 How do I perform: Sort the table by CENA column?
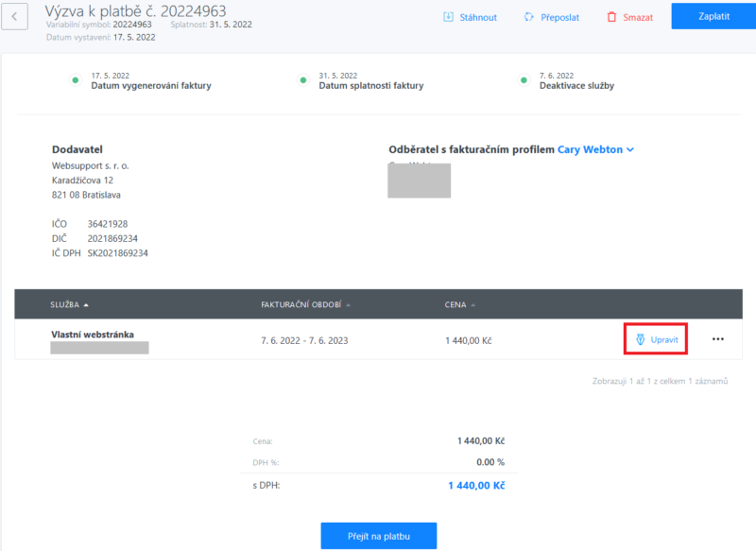pyautogui.click(x=459, y=304)
